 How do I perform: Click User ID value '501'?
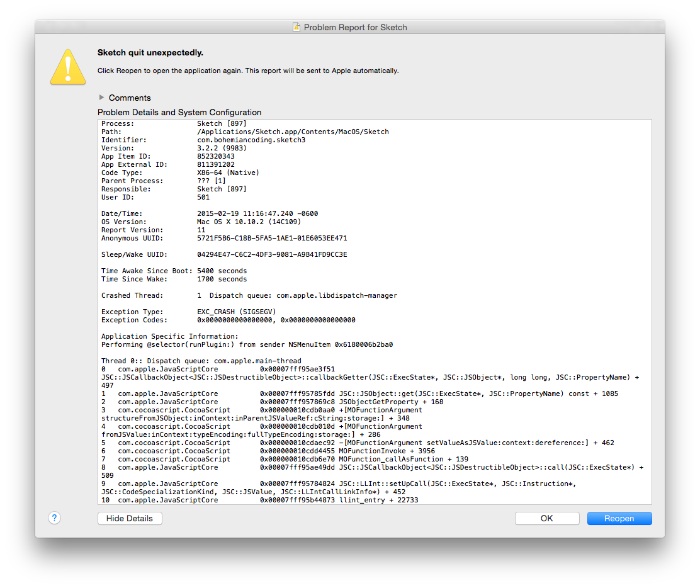203,197
